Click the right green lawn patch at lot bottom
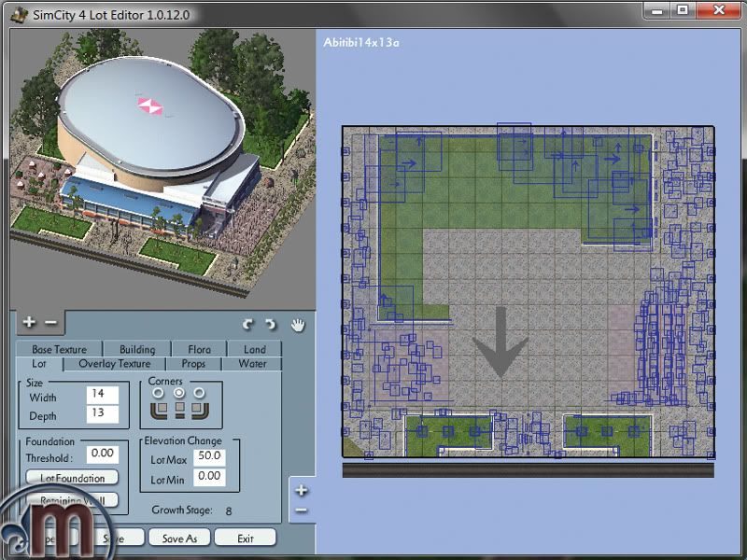747x560 pixels. click(x=607, y=434)
